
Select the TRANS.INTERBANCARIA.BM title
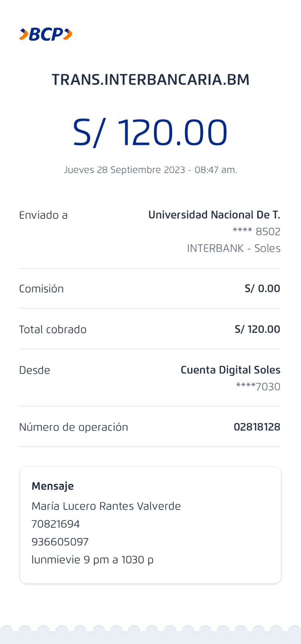(x=150, y=80)
